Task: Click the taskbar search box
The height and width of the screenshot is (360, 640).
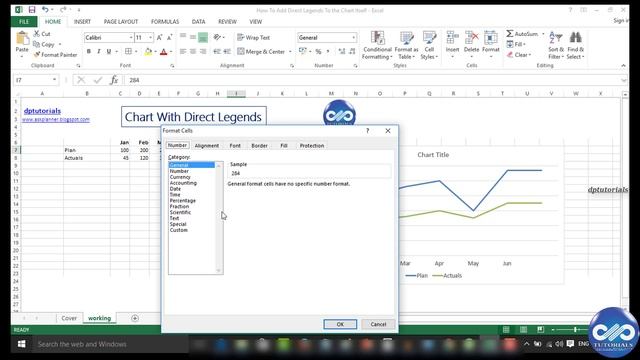Action: (x=110, y=344)
